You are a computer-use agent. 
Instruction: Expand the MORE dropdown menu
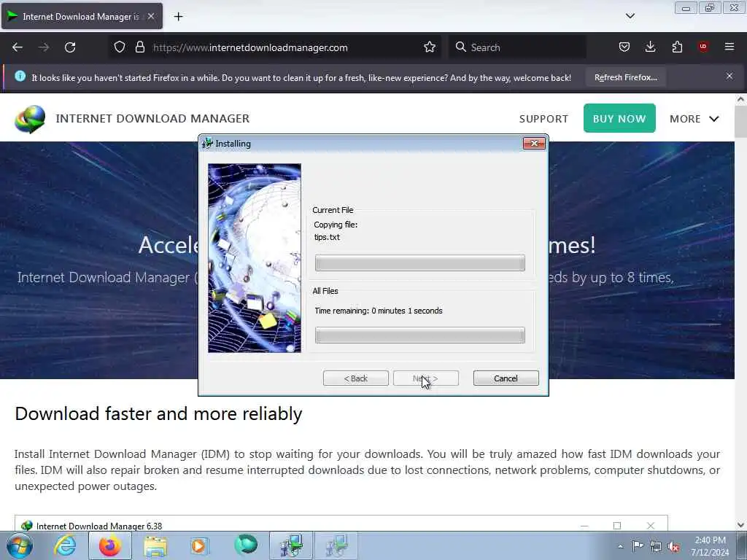click(694, 119)
